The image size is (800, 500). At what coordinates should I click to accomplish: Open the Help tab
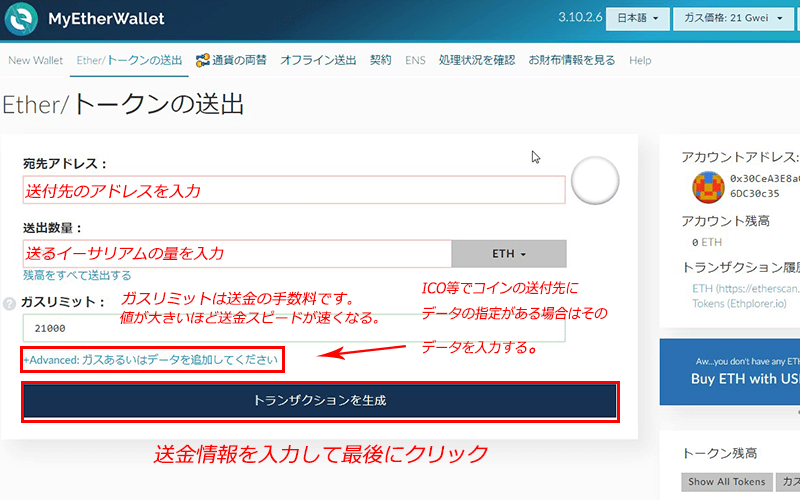point(640,60)
